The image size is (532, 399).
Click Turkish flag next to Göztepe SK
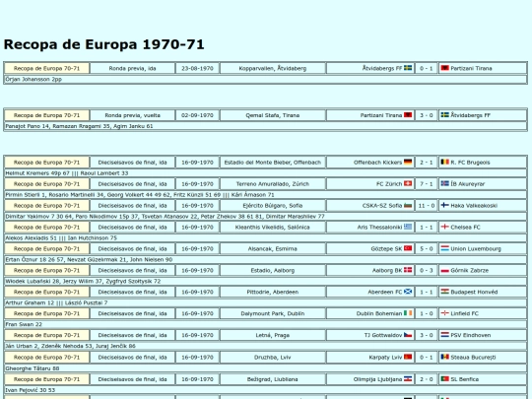point(408,248)
